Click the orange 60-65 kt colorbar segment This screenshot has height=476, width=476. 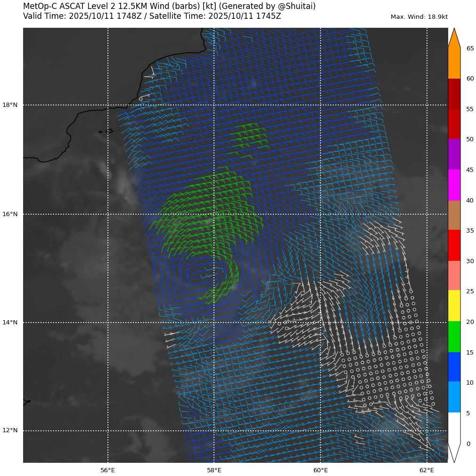coord(454,63)
